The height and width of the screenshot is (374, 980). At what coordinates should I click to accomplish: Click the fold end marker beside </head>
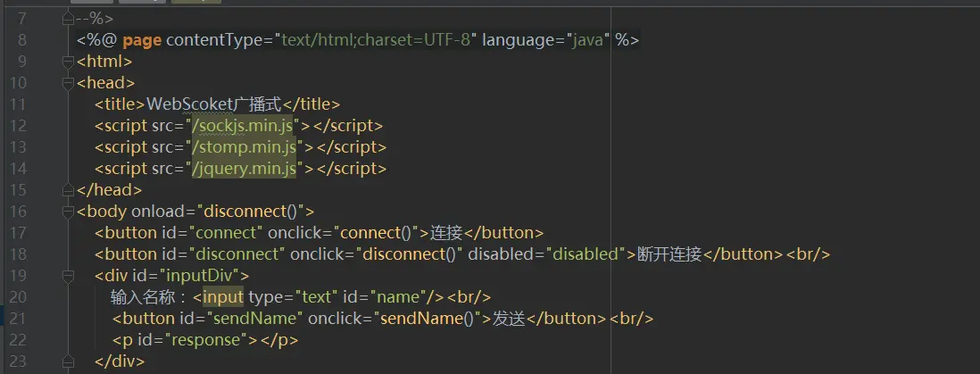pos(68,189)
